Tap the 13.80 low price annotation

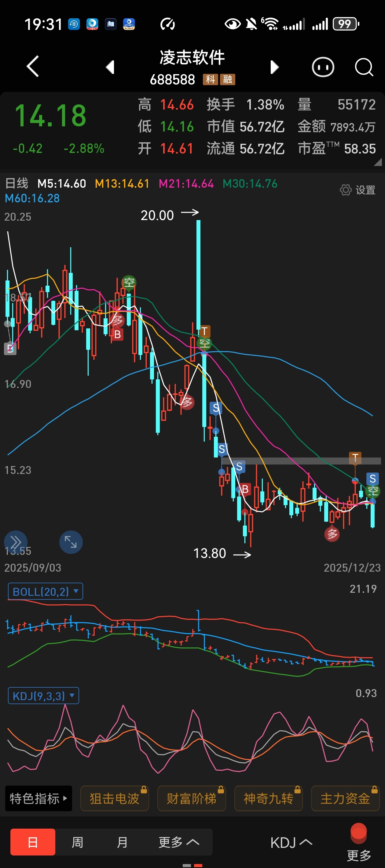click(x=210, y=553)
